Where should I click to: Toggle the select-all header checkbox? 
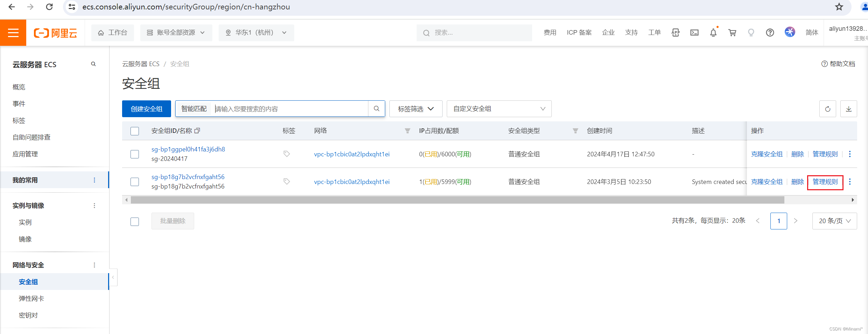point(135,131)
